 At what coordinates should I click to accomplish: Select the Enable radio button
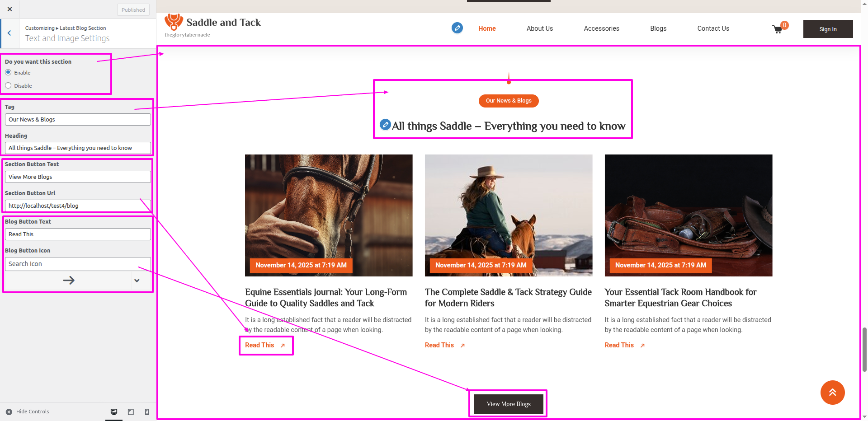pos(8,73)
